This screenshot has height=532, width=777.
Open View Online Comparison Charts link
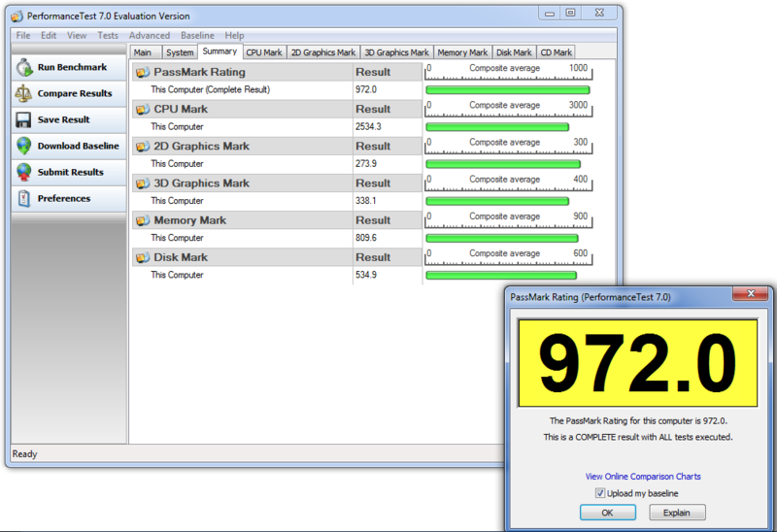[643, 477]
